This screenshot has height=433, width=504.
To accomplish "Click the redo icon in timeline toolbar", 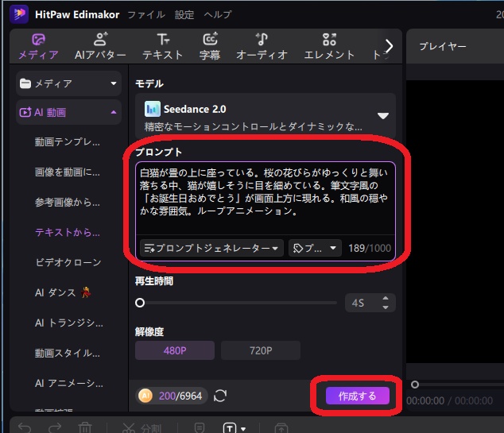I will point(55,428).
